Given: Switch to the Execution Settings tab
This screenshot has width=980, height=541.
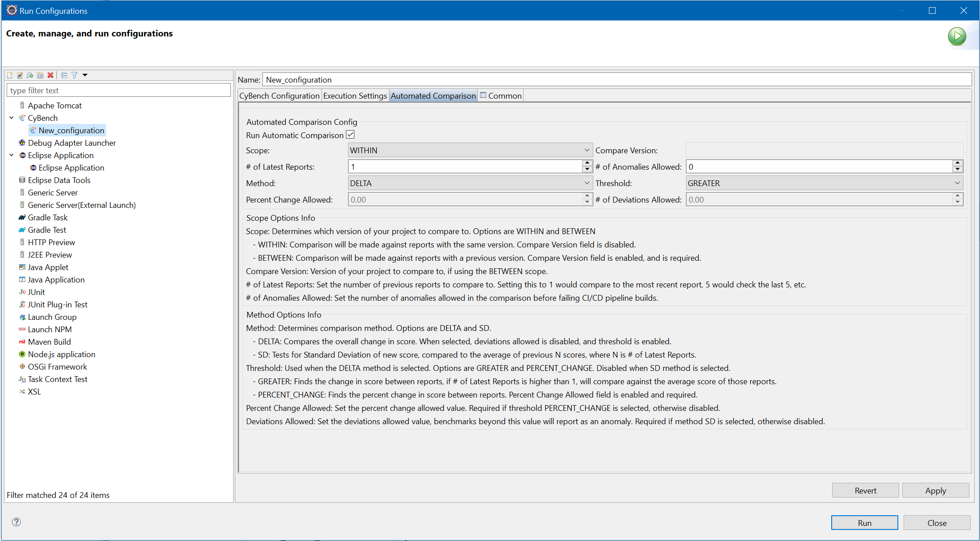Looking at the screenshot, I should pos(355,95).
